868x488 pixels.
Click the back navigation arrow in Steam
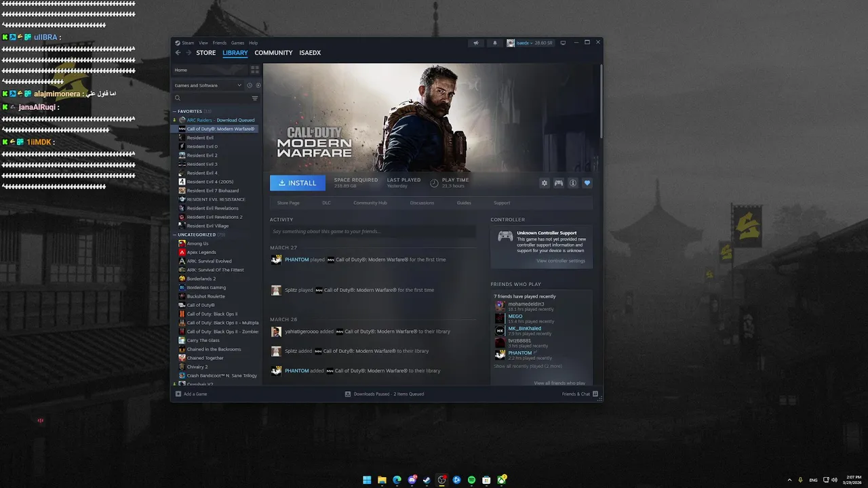pos(178,53)
